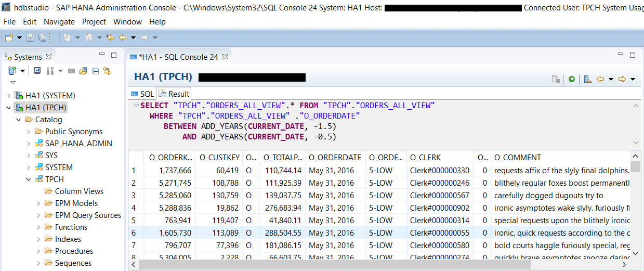Open main toolbar Back history dropdown

tap(133, 37)
